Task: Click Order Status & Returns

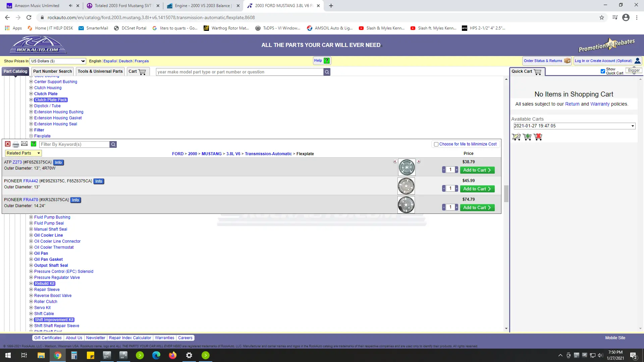Action: [x=547, y=61]
